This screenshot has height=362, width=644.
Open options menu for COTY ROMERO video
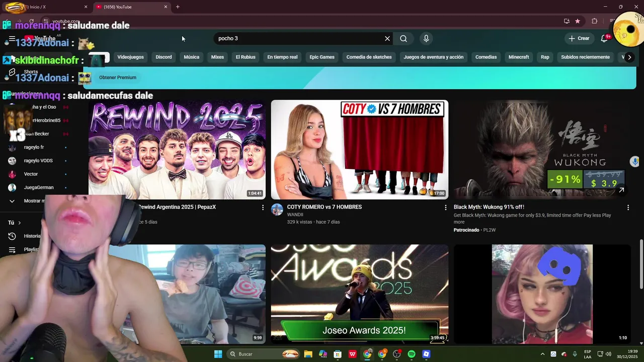click(x=445, y=207)
